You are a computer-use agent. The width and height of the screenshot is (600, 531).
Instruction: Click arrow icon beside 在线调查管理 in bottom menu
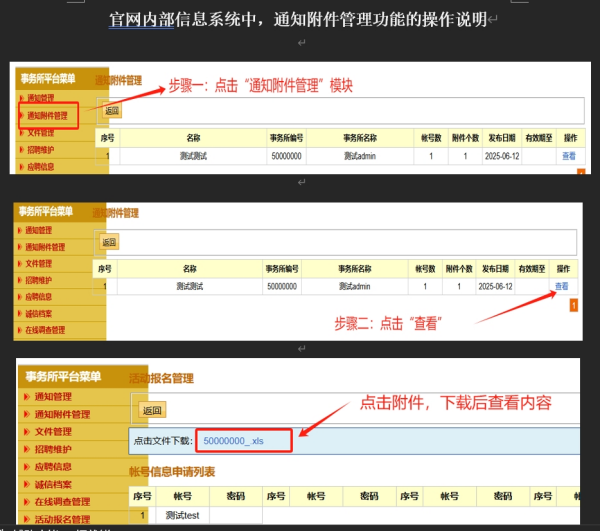tap(25, 502)
